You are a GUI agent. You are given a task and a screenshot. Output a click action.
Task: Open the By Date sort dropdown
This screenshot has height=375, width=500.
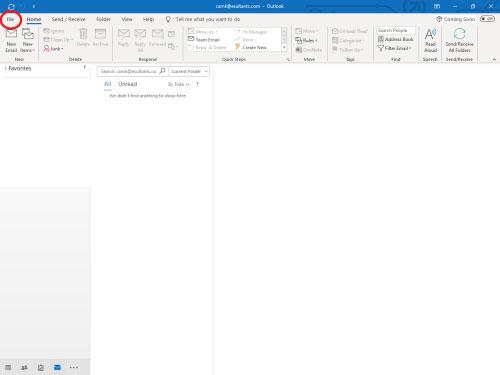(x=179, y=84)
